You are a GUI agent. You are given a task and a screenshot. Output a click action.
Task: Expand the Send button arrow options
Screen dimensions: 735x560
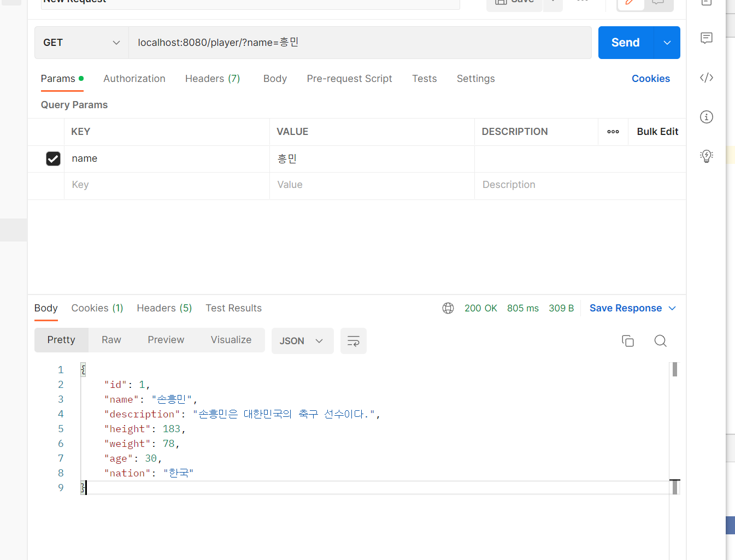click(667, 43)
